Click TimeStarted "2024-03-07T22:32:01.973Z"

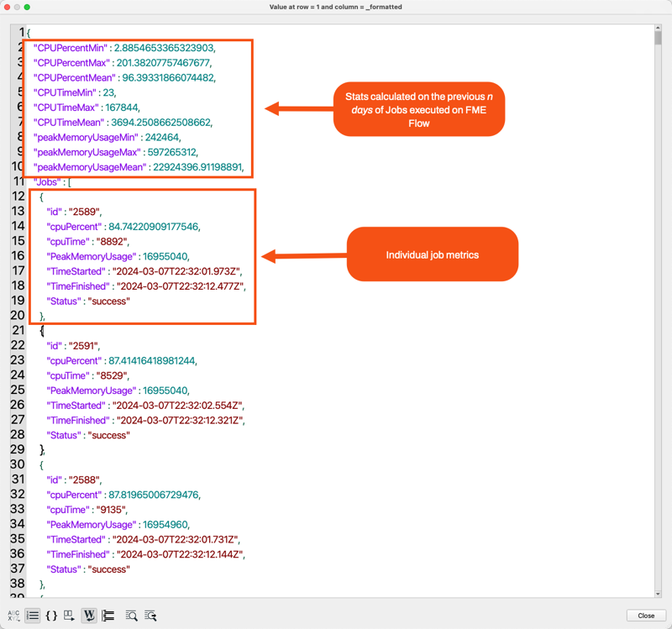[x=177, y=271]
